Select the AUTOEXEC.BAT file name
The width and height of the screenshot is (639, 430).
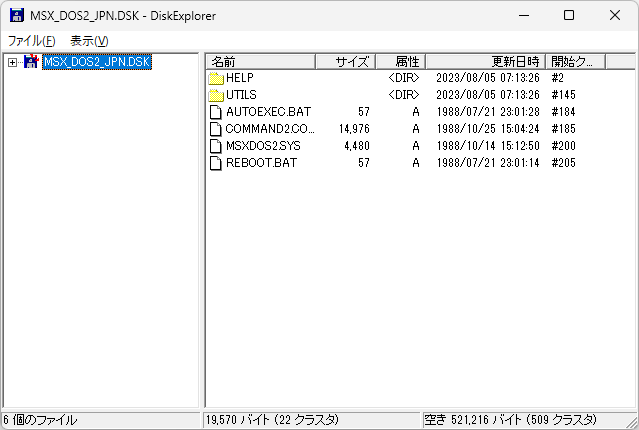(269, 112)
